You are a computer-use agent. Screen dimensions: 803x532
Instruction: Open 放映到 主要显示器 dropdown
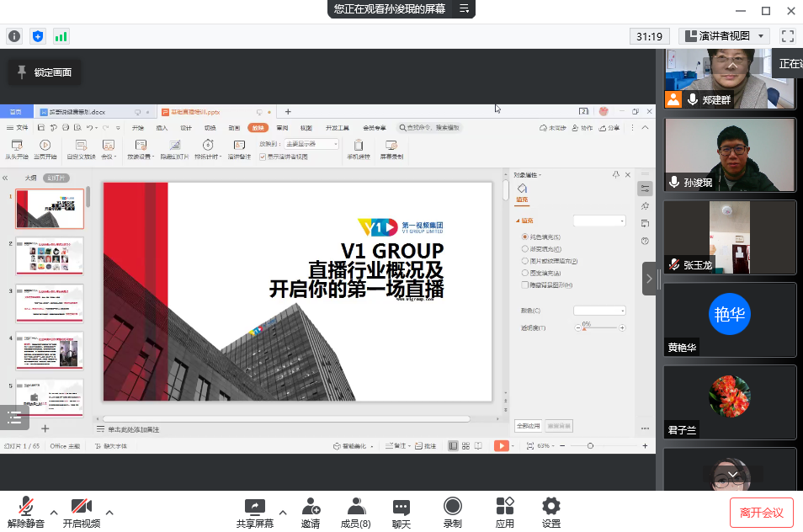pyautogui.click(x=311, y=145)
